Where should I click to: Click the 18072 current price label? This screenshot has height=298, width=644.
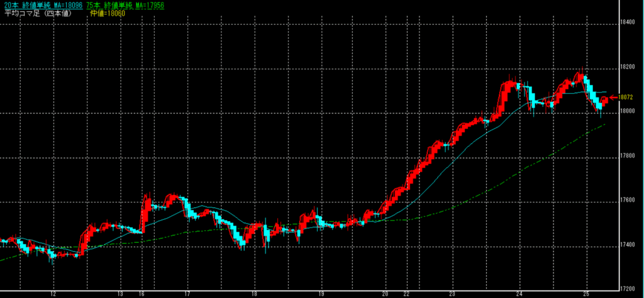pos(625,97)
